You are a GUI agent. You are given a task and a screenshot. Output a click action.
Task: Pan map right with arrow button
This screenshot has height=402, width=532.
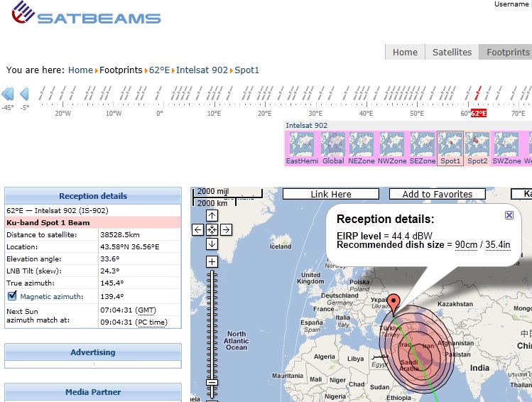coord(227,229)
